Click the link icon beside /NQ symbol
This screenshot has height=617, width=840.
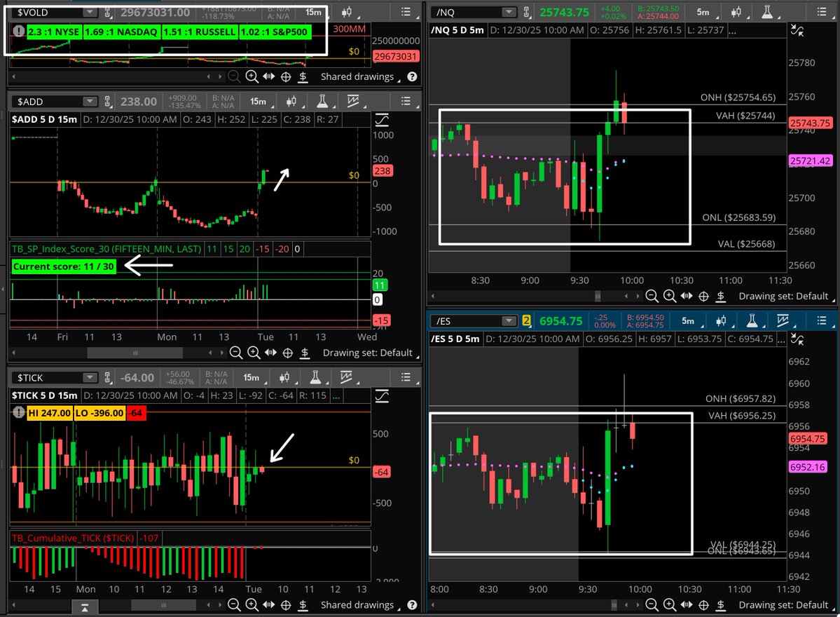(x=527, y=12)
